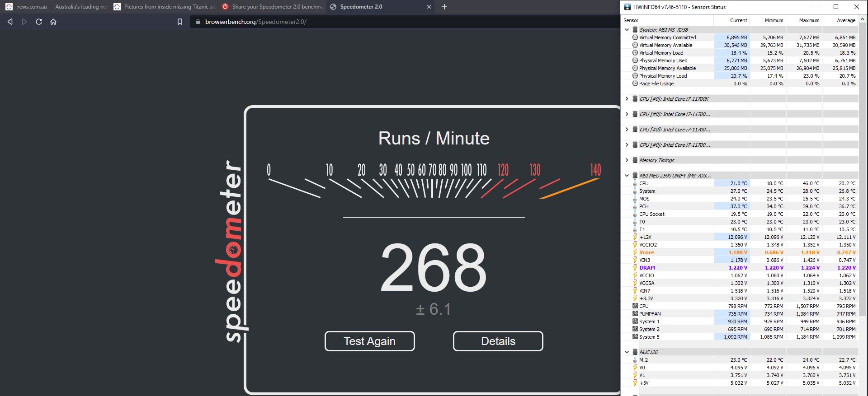Click the System 5 fan icon

[635, 337]
